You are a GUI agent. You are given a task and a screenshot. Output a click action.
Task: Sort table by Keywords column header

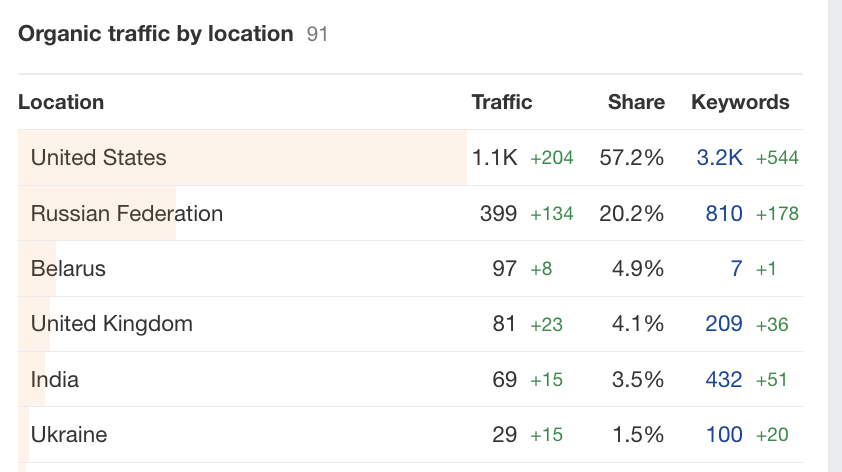click(740, 102)
